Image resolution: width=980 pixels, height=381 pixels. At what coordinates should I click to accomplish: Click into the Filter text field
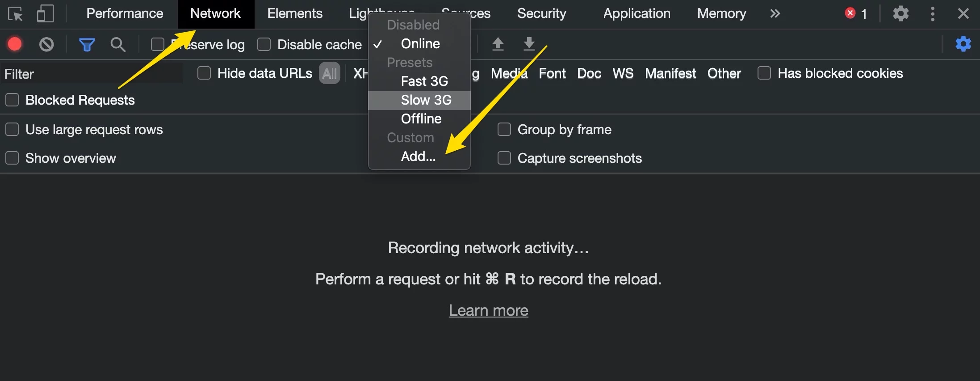(x=92, y=73)
